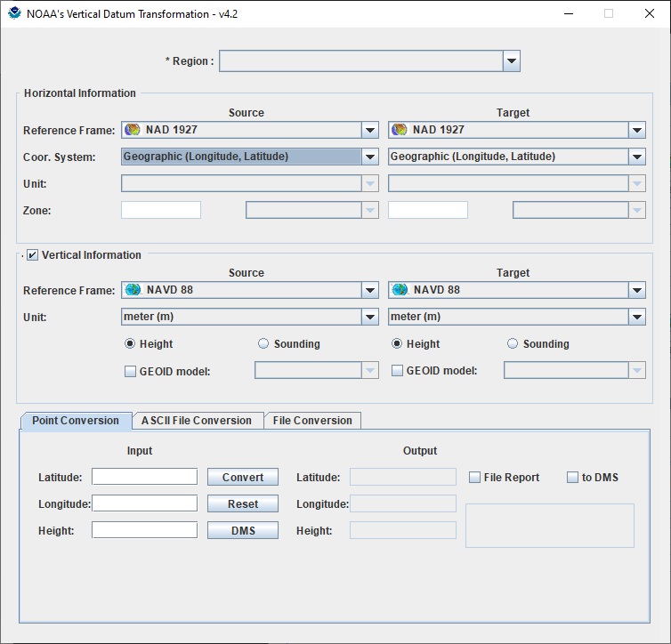671x644 pixels.
Task: Focus the input Latitude field
Action: coord(145,477)
